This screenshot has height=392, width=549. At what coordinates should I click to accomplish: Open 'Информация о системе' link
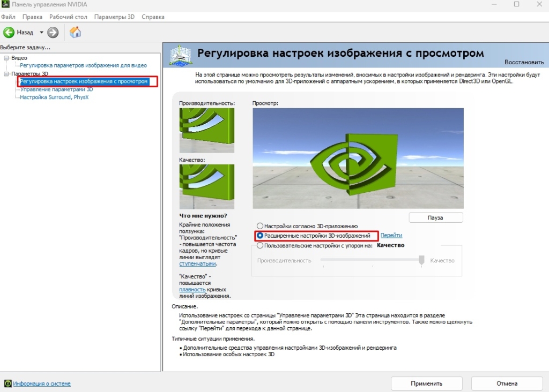(42, 383)
